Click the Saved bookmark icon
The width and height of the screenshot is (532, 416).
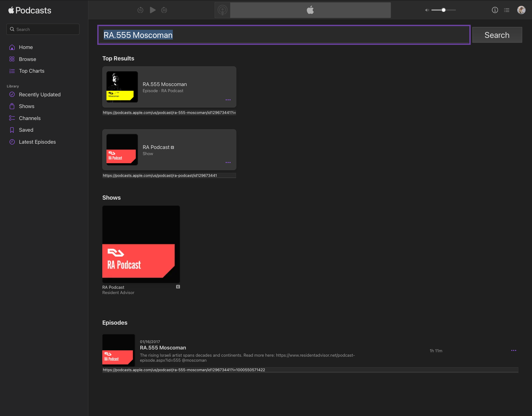click(x=12, y=130)
